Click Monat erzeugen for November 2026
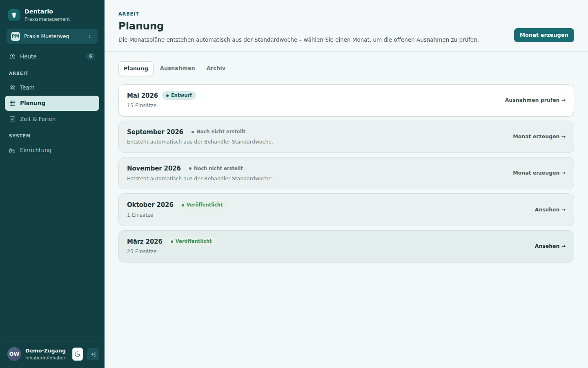Screen dimensions: 588x368 (539, 173)
